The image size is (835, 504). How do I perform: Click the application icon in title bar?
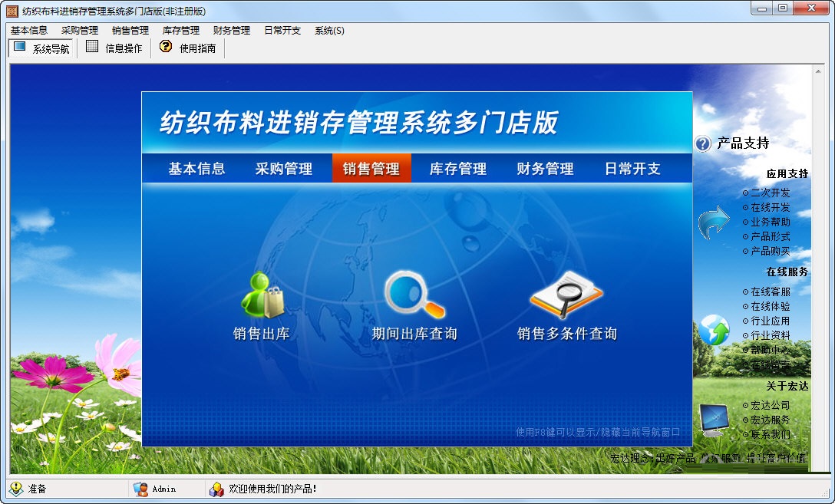[x=12, y=11]
